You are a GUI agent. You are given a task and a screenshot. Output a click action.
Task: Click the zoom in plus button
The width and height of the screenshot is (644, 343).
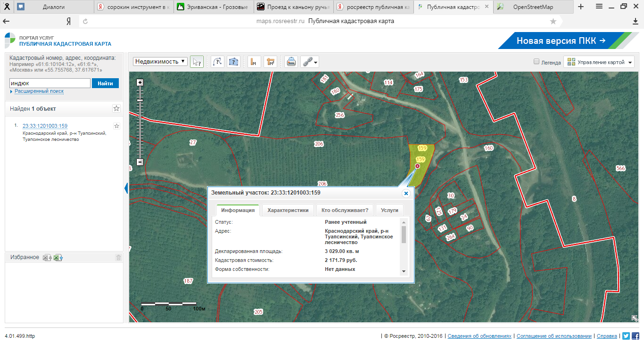(140, 82)
